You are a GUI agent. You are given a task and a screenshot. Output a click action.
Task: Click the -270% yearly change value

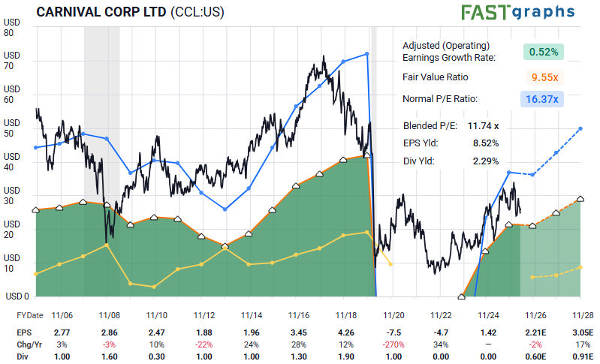pos(393,344)
